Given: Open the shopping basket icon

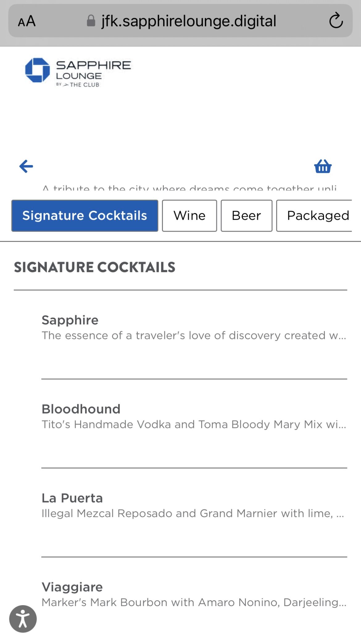Looking at the screenshot, I should [x=323, y=166].
